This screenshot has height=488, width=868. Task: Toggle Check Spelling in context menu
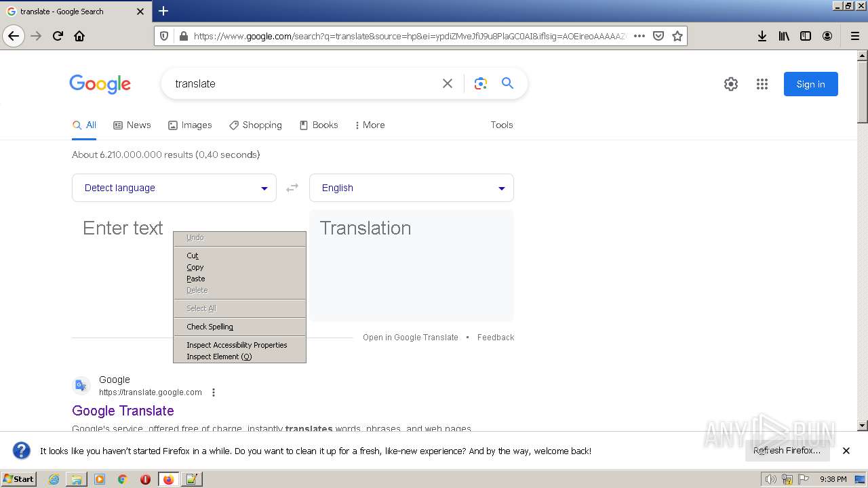coord(239,327)
